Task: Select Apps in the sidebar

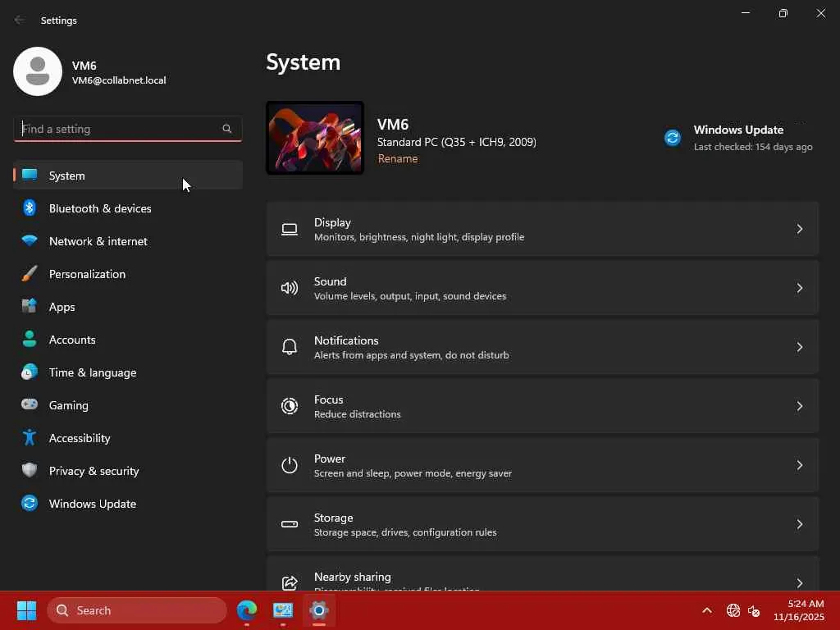Action: (62, 307)
